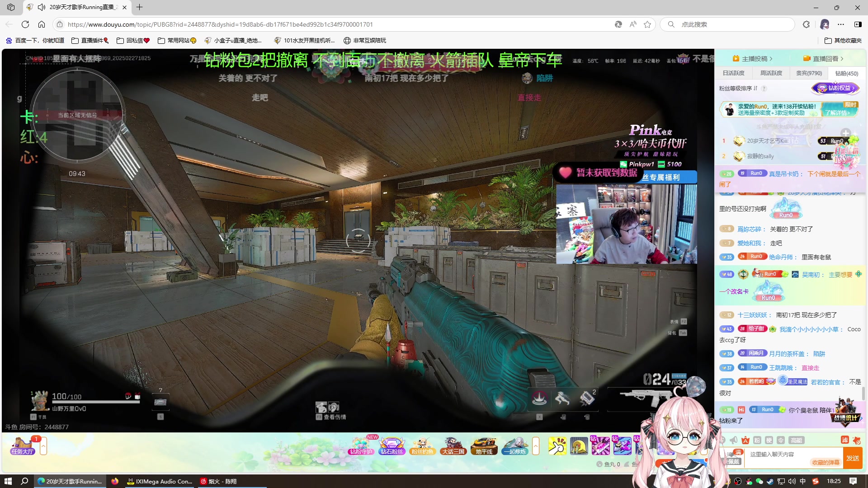Screen dimensions: 868x488
Task: Click the 令 command danmaku icon
Action: (x=781, y=440)
